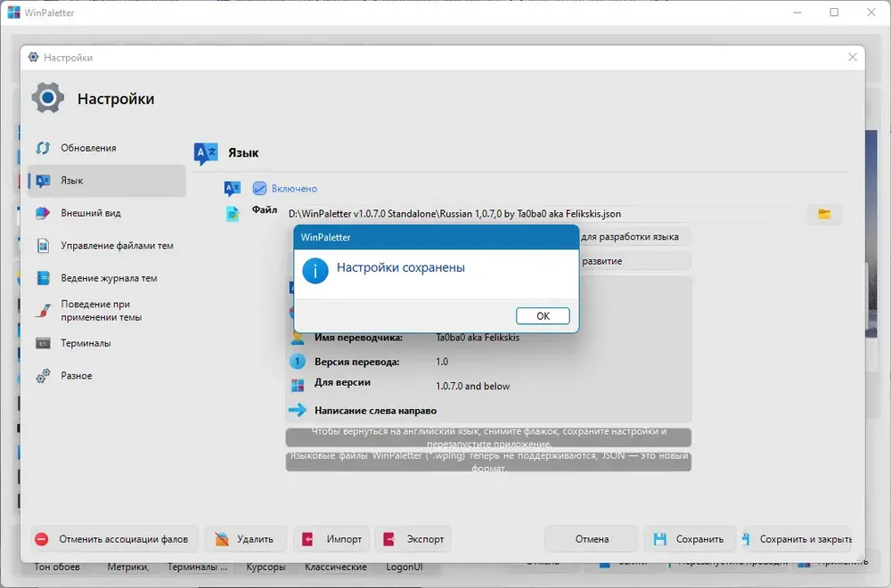The width and height of the screenshot is (891, 588).
Task: Click the Сохранить button
Action: point(690,539)
